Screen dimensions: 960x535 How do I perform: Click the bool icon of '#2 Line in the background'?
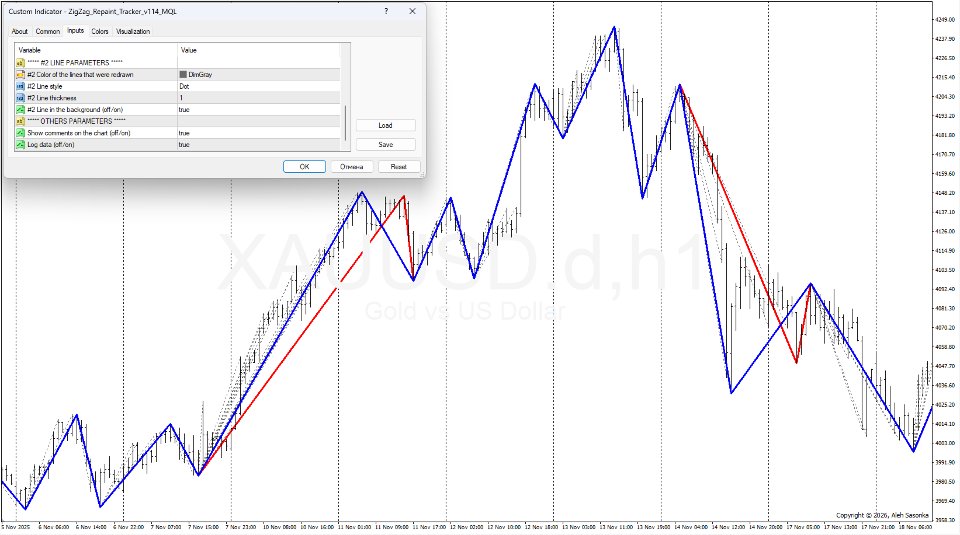[x=20, y=110]
